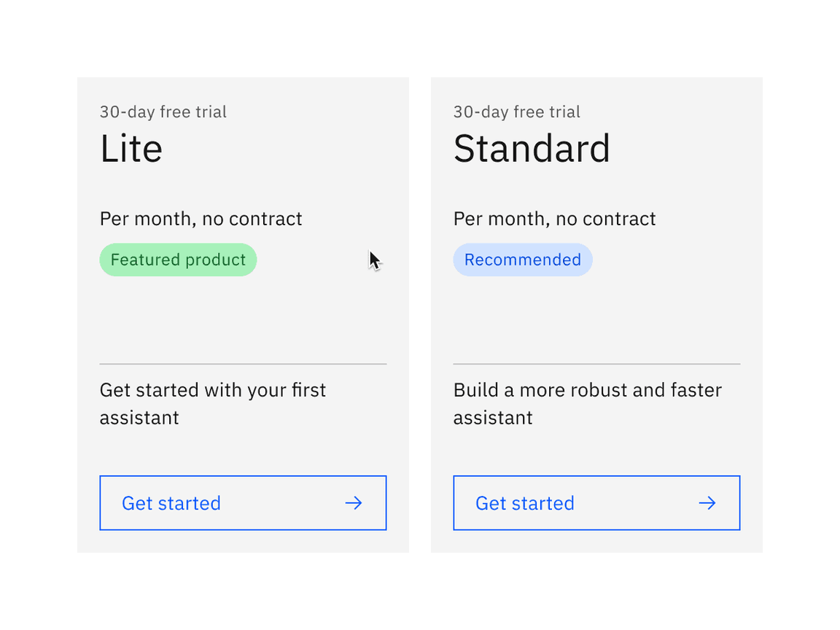Click 30-day free trial label above Lite
The height and width of the screenshot is (630, 840).
(163, 112)
